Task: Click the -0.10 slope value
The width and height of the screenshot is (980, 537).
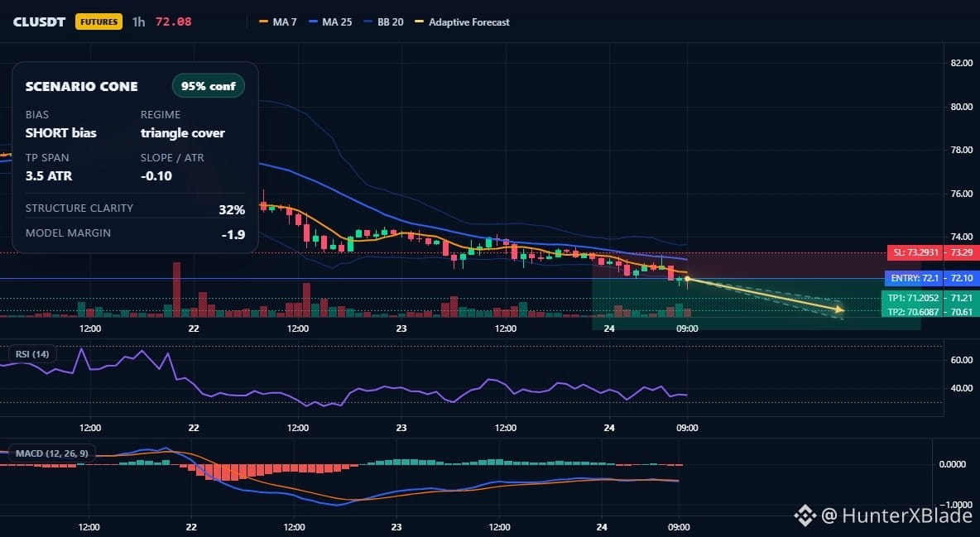Action: point(156,175)
